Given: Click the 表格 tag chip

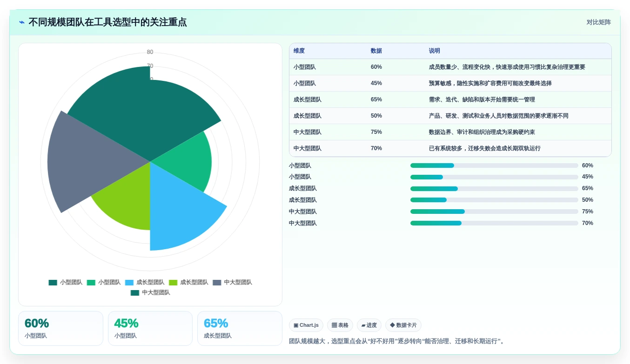Looking at the screenshot, I should [x=340, y=325].
